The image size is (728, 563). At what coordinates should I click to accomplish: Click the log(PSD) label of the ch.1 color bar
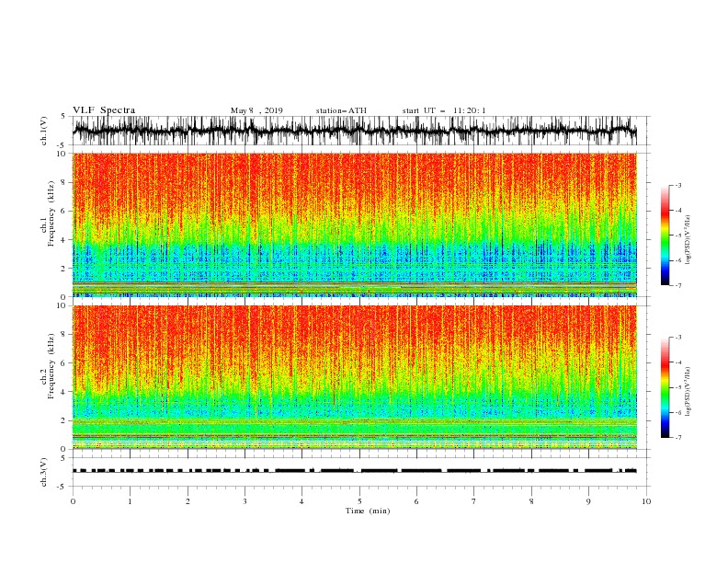coord(688,239)
